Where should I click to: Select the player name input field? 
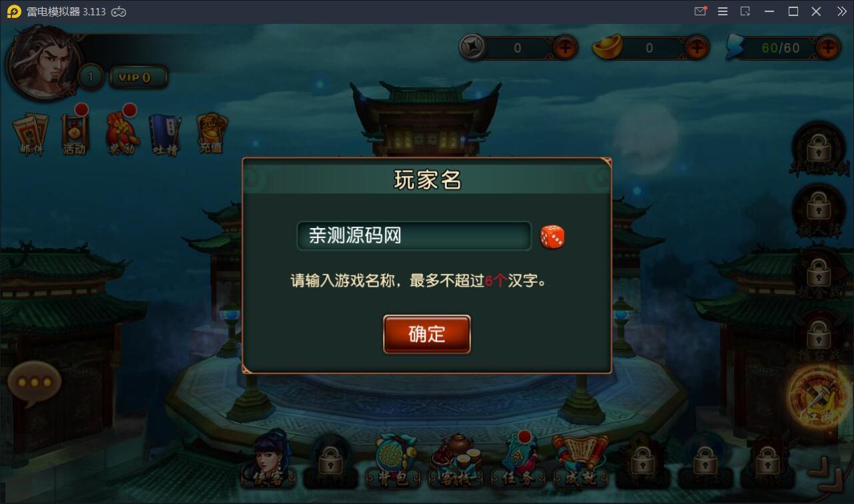point(414,236)
